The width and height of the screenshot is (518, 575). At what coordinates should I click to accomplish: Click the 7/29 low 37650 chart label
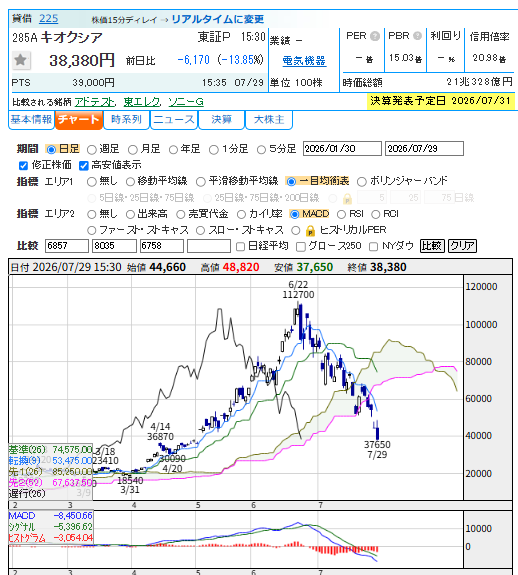point(377,450)
